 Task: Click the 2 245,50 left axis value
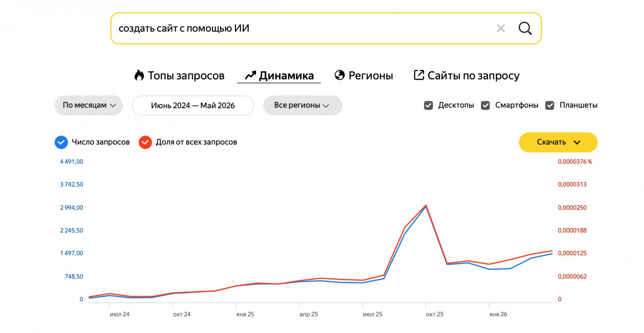coord(71,230)
